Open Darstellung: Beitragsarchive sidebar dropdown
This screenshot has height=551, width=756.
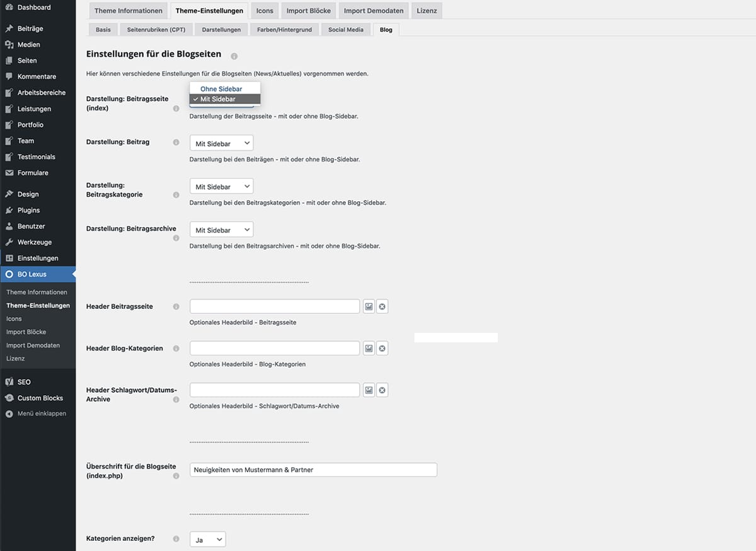[x=221, y=230]
